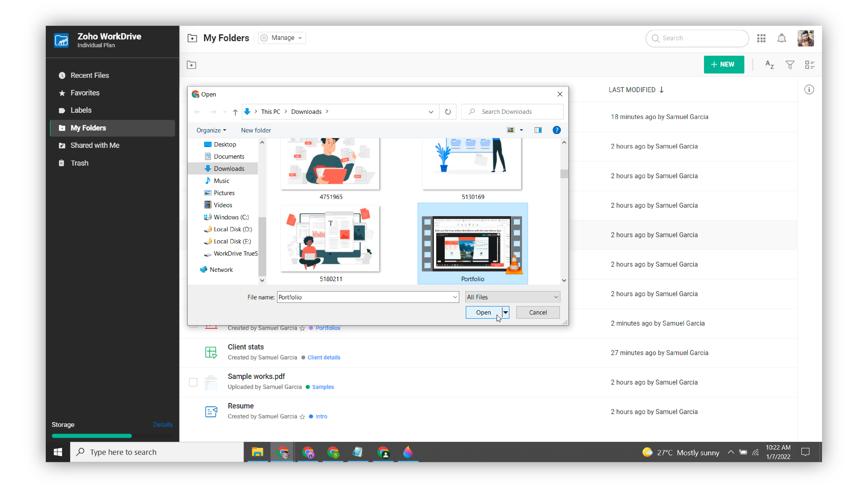Select Shared with Me in the sidebar
868x488 pixels.
(95, 145)
